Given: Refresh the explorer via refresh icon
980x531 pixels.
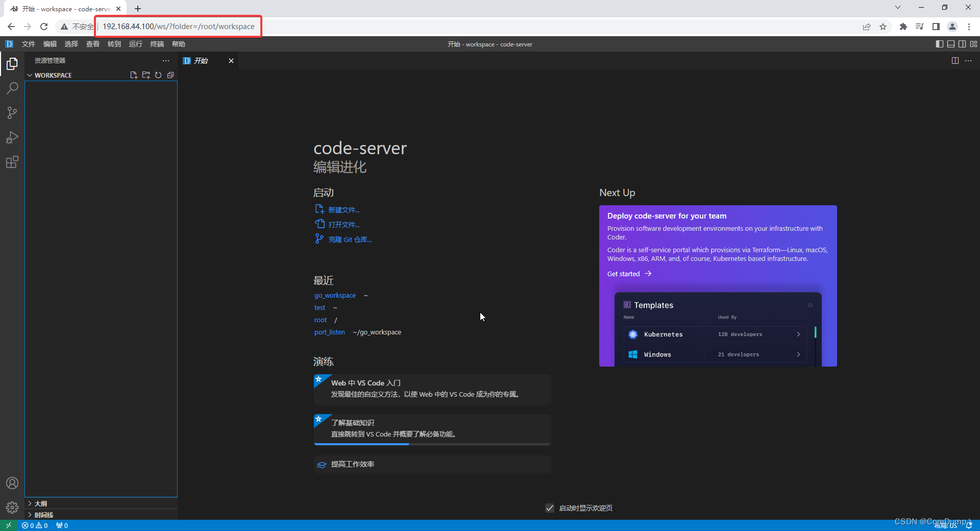Looking at the screenshot, I should (x=158, y=75).
